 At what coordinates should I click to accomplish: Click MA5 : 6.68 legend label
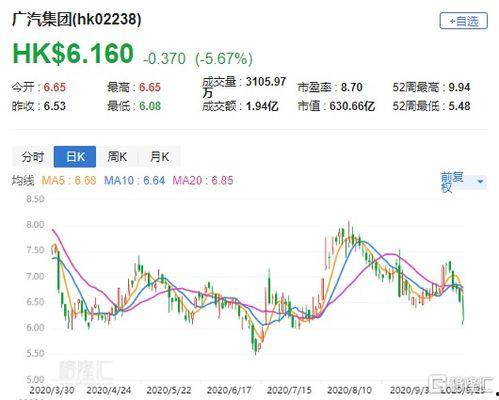click(69, 180)
